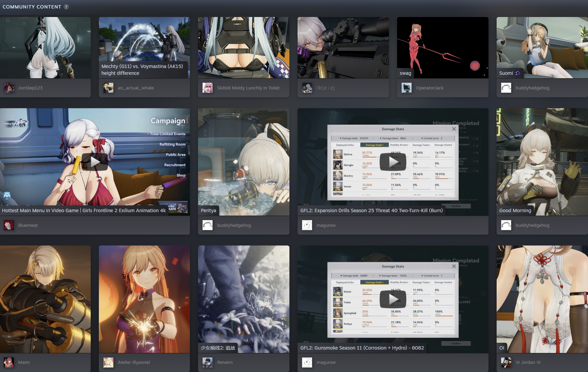The width and height of the screenshot is (588, 372).
Task: Click Atelier Illyasviel's profile avatar
Action: click(x=108, y=362)
